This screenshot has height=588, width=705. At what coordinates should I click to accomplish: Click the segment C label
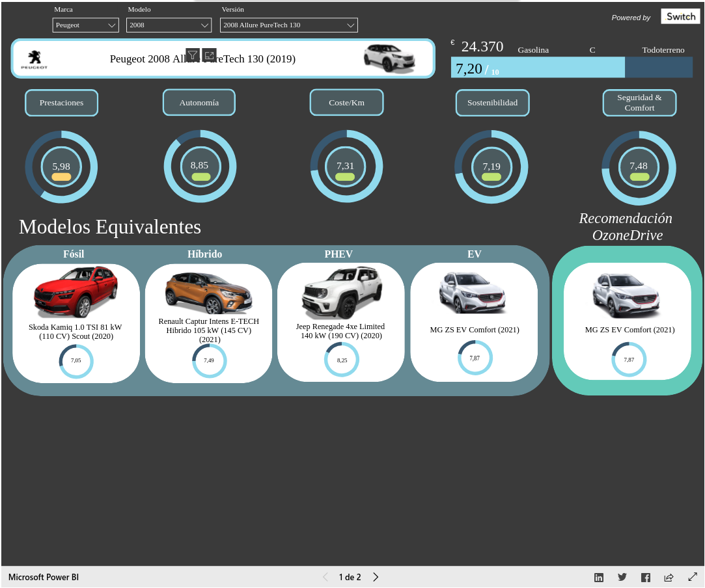click(592, 50)
